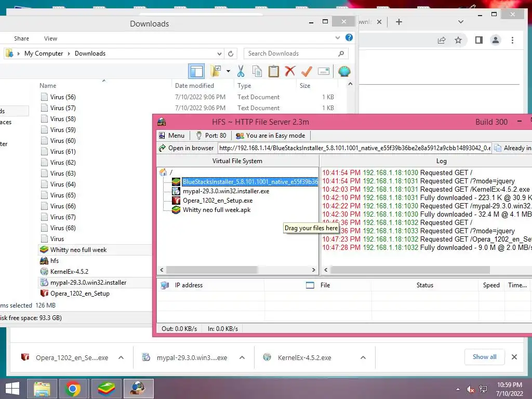Click the Cut scissors icon in Explorer toolbar

[x=241, y=71]
